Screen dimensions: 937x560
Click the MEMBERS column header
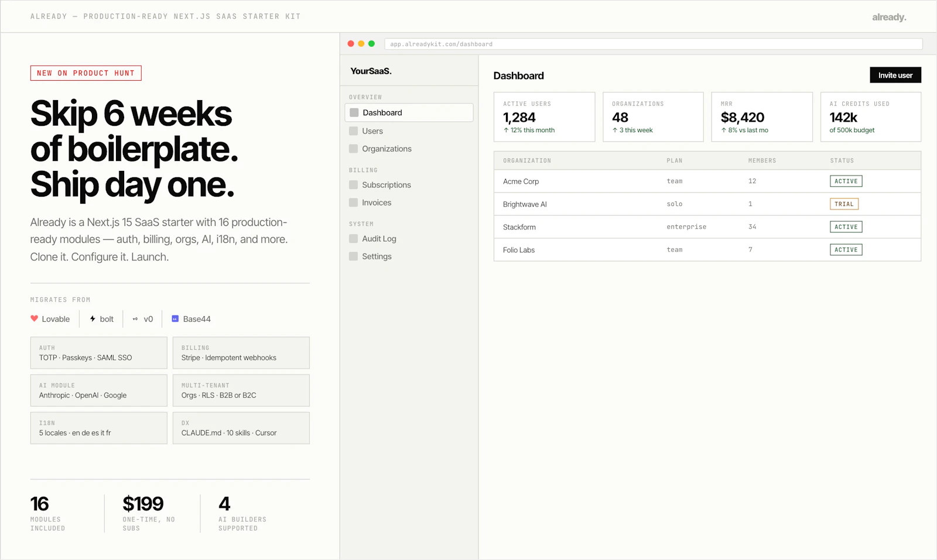coord(762,160)
